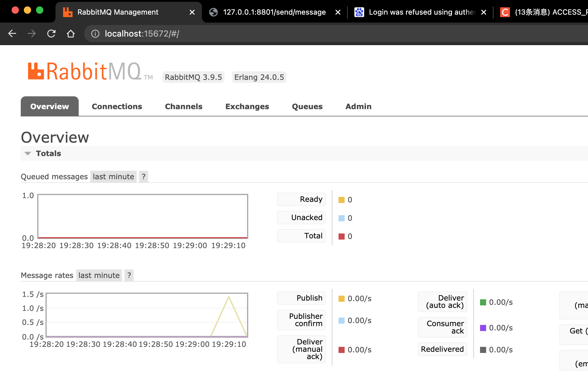
Task: Toggle the Publisher confirm rate series
Action: [x=301, y=320]
